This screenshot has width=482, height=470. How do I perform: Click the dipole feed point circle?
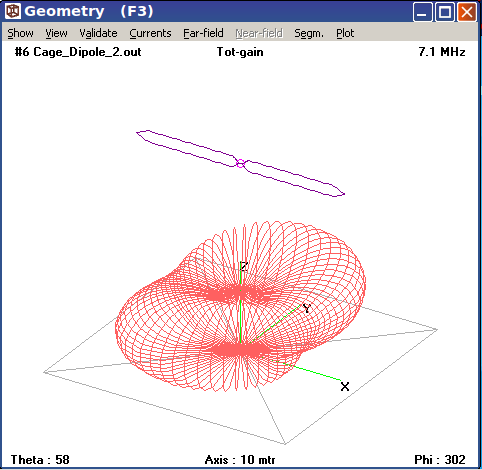pos(240,164)
